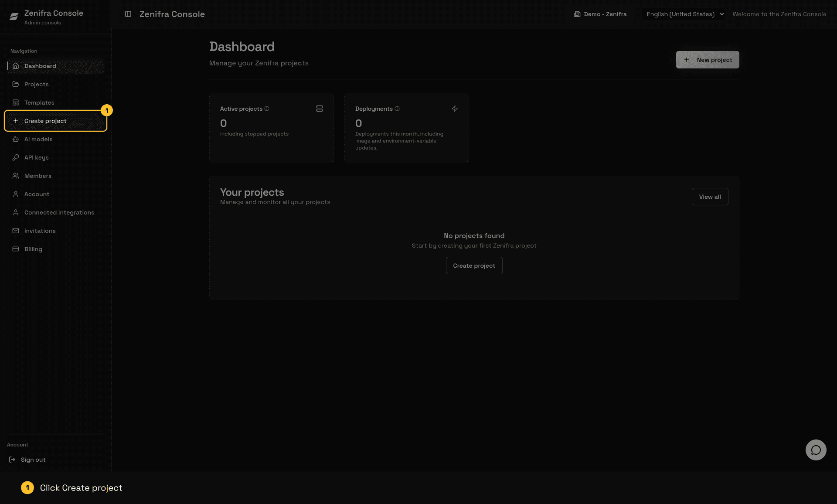This screenshot has height=504, width=837.
Task: Click the Templates layout icon
Action: pos(16,102)
